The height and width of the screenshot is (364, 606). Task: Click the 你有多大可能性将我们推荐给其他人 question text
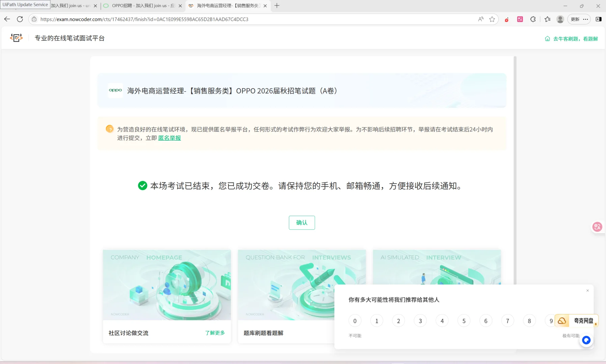[x=394, y=300]
